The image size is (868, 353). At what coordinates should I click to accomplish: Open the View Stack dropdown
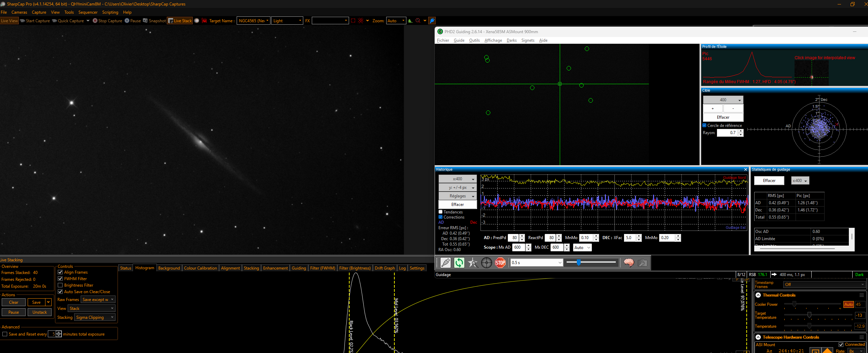(x=91, y=309)
